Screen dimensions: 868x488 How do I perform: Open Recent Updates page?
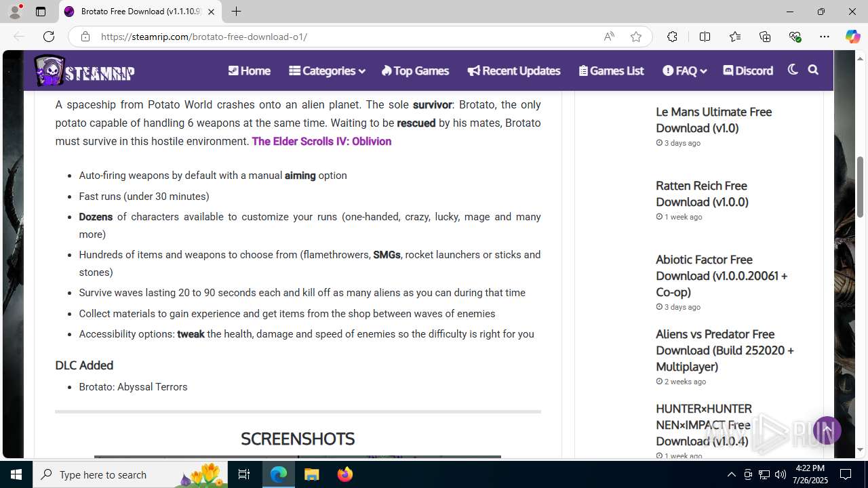click(x=513, y=70)
